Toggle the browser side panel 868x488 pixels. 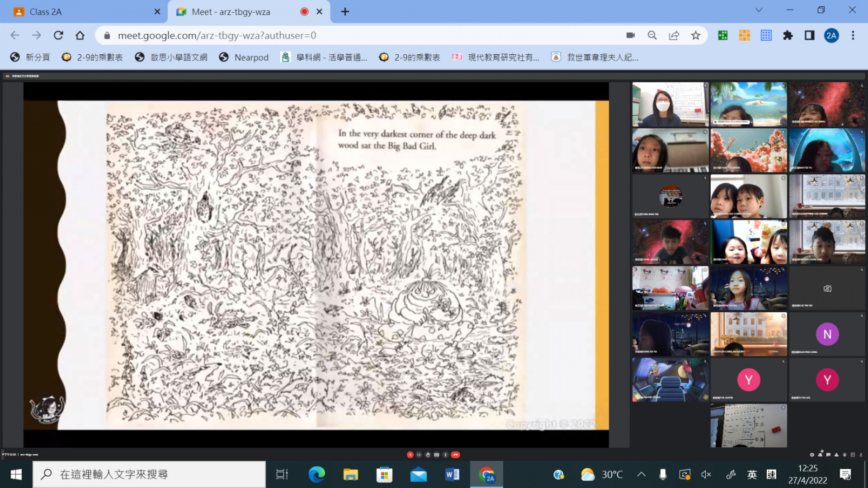pyautogui.click(x=810, y=35)
